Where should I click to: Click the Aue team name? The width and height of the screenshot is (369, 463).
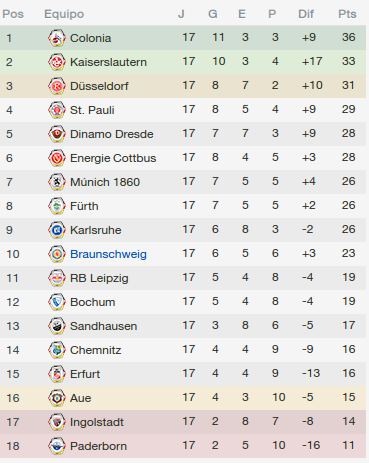point(80,398)
